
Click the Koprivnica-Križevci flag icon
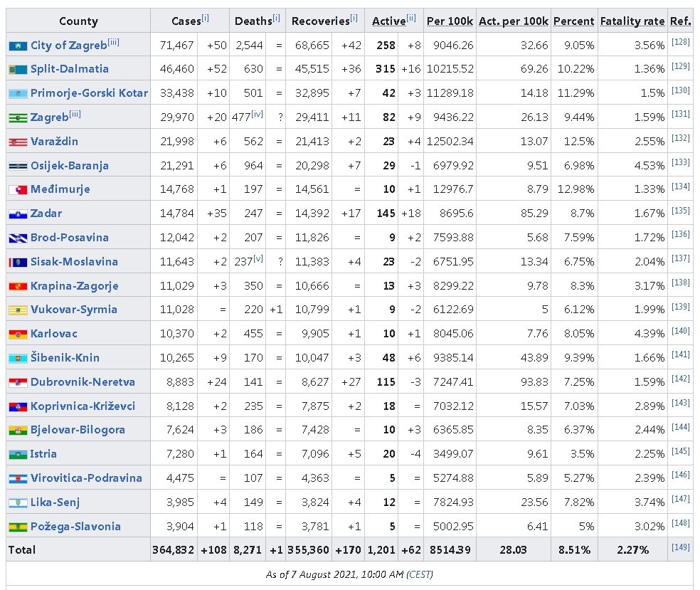[18, 406]
